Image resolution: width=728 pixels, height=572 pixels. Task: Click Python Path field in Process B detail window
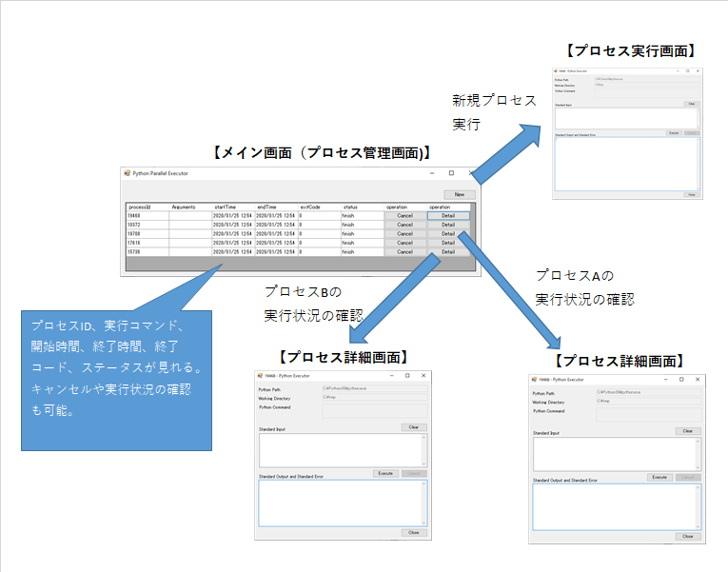tap(375, 388)
